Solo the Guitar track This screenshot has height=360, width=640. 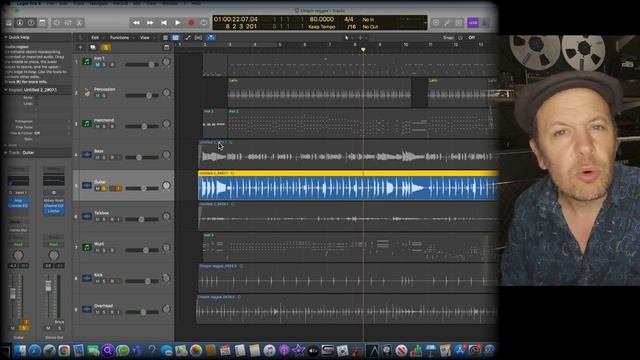tap(104, 188)
